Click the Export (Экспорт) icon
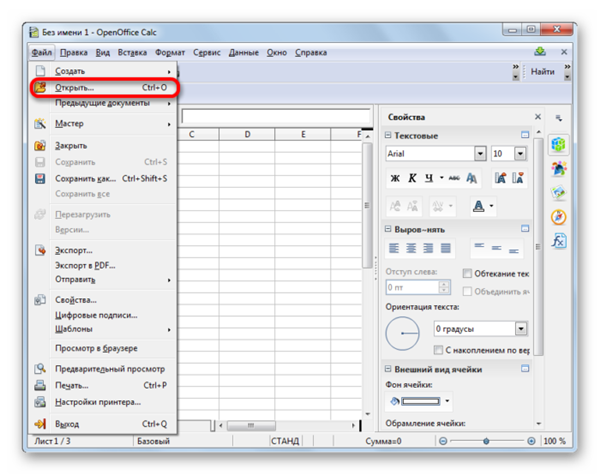The height and width of the screenshot is (475, 600). pos(40,250)
